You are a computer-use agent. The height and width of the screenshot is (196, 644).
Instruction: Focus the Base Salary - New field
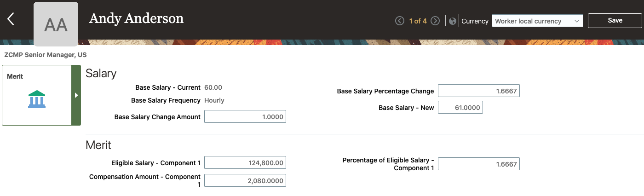pos(460,108)
